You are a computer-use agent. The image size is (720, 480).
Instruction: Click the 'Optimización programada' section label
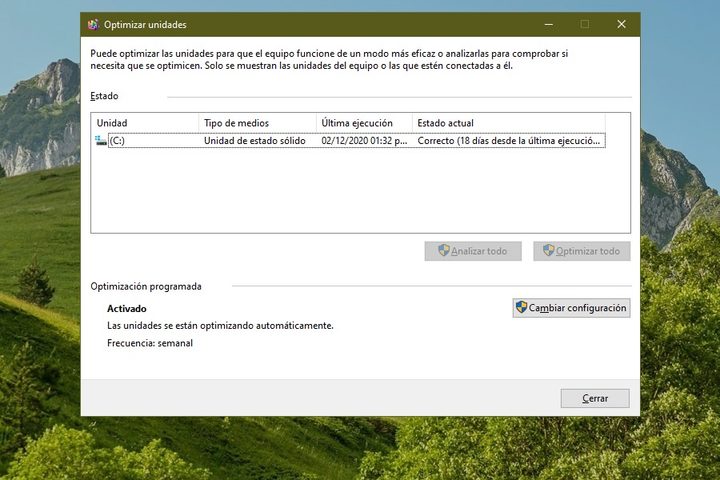click(146, 287)
